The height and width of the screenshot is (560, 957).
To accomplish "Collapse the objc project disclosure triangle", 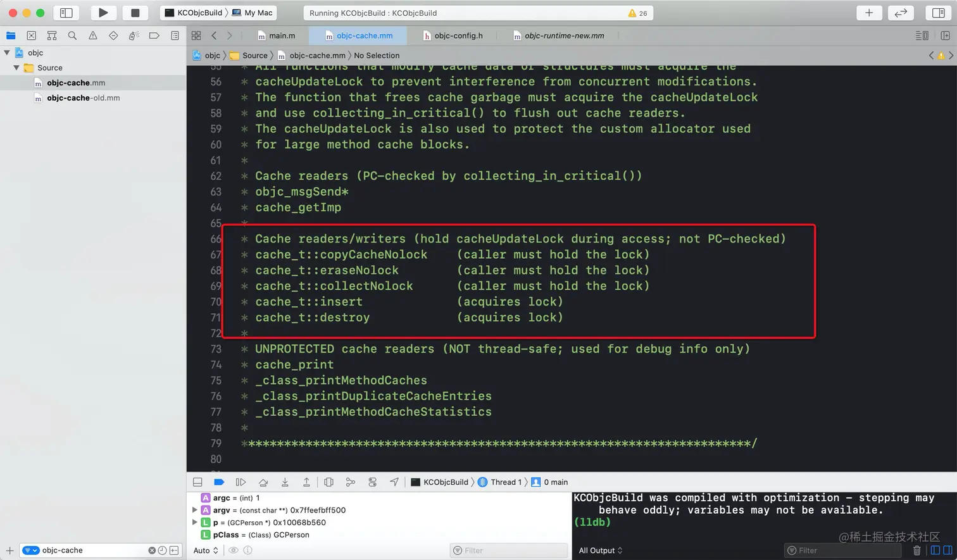I will coord(7,53).
